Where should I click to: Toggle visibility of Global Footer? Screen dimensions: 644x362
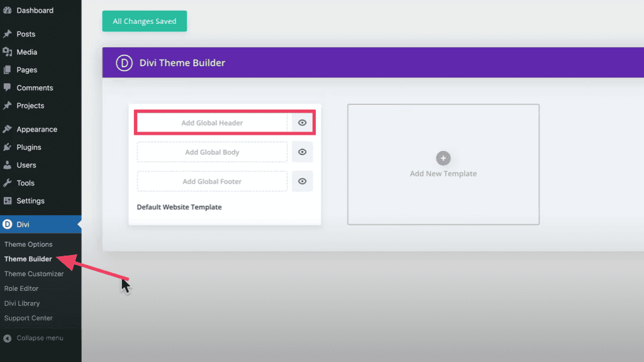click(303, 181)
